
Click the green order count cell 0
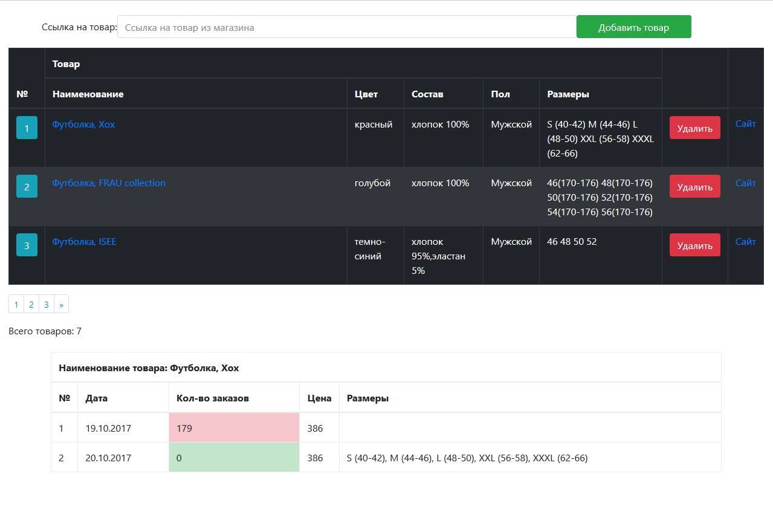coord(234,458)
